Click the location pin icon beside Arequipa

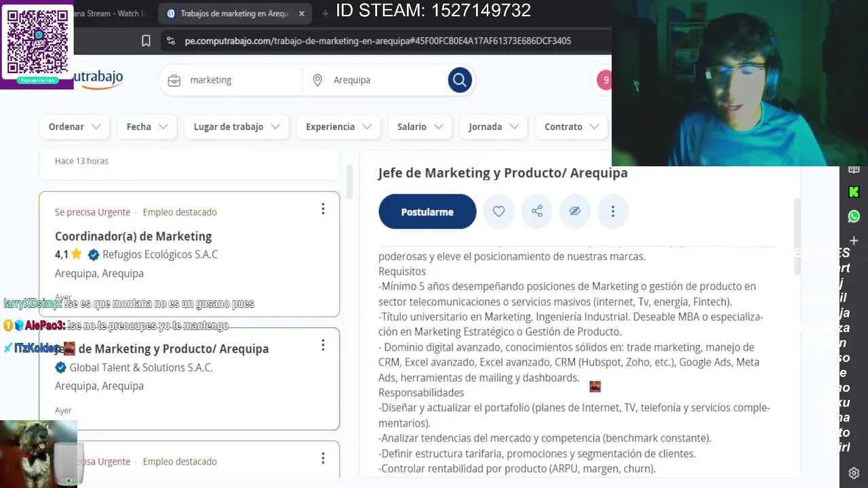[317, 80]
